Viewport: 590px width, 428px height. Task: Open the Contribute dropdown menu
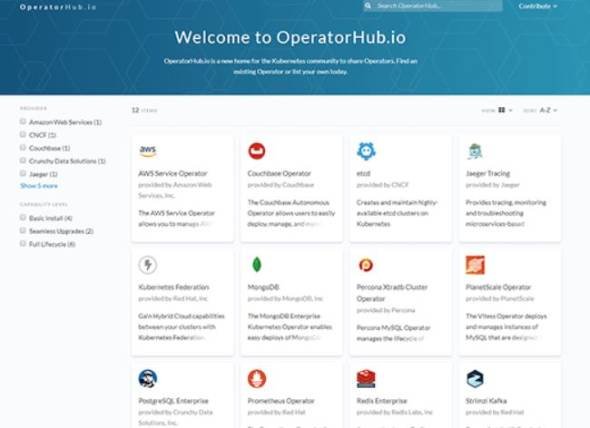538,6
